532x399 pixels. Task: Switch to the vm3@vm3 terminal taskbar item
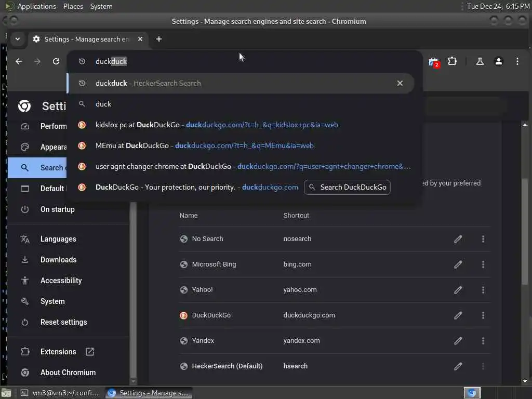tap(60, 393)
